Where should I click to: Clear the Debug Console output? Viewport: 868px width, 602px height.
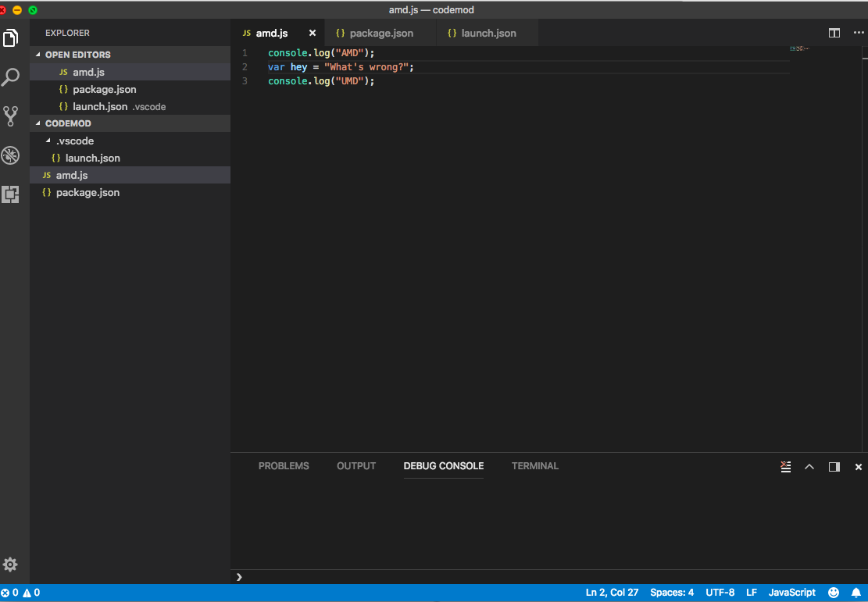(785, 466)
